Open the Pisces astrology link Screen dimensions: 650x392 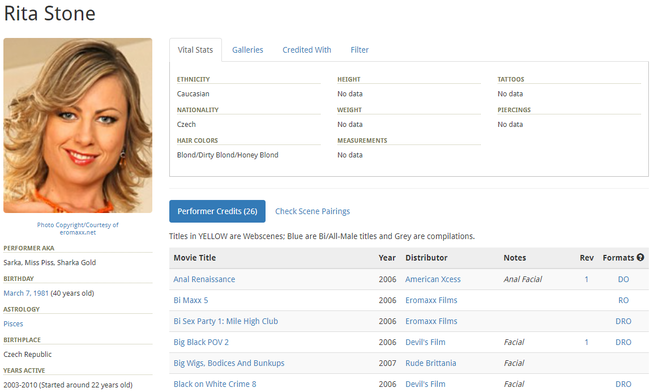(13, 324)
